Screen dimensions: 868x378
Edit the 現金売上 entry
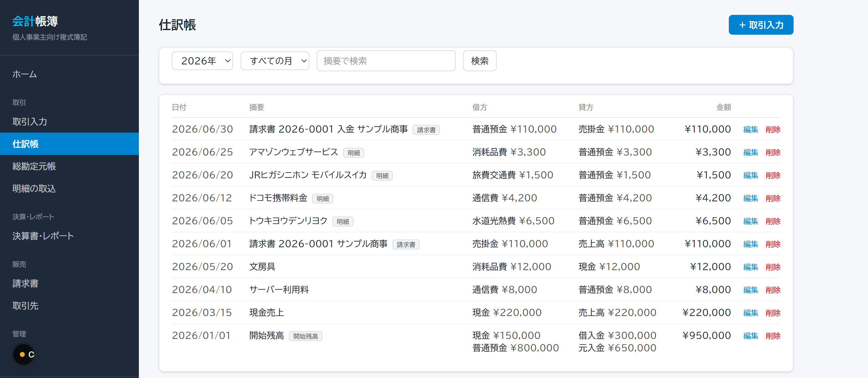tap(751, 313)
